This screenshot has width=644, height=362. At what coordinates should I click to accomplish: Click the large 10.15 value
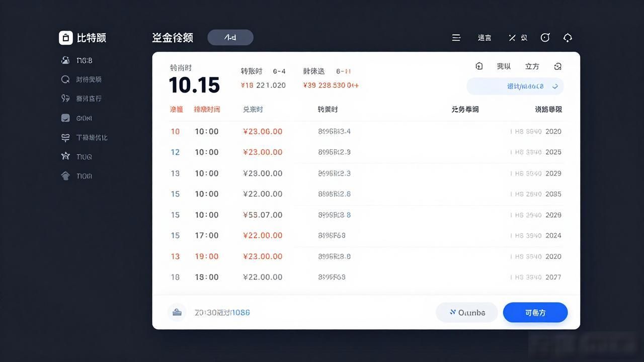[x=194, y=85]
